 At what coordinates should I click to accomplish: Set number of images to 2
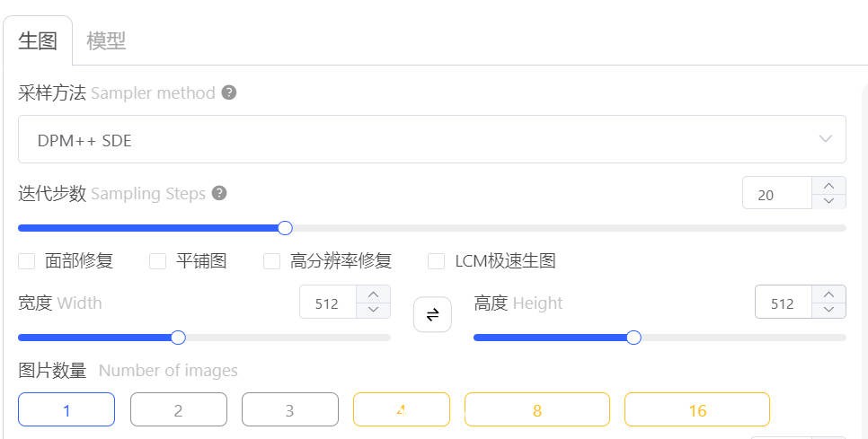178,409
